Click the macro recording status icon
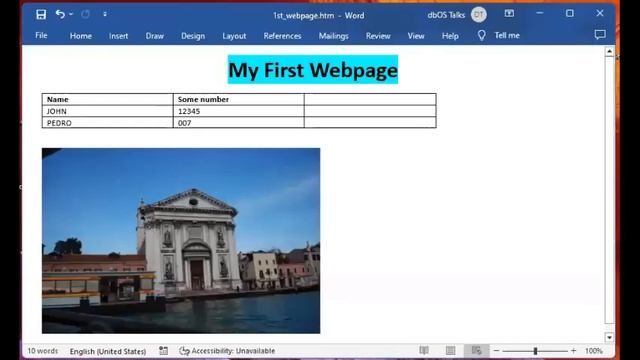 (x=163, y=351)
